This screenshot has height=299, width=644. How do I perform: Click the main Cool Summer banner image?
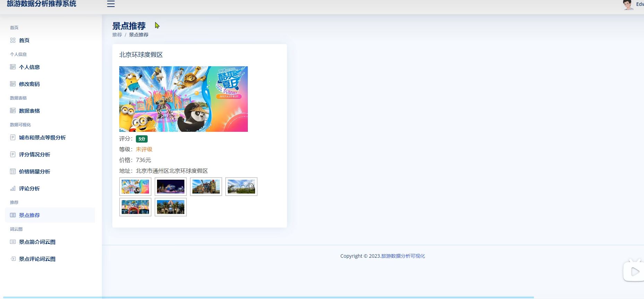183,99
